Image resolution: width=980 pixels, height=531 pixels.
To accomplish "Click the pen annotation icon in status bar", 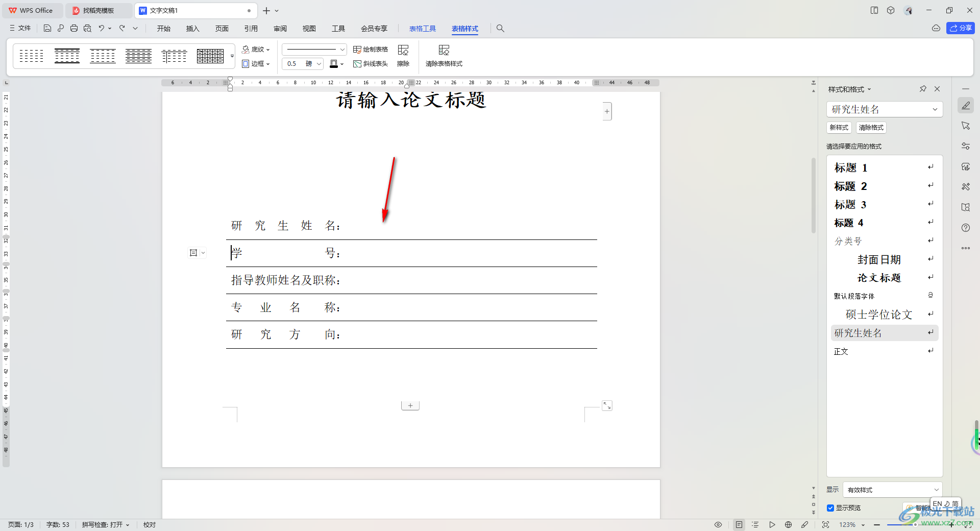I will click(805, 525).
